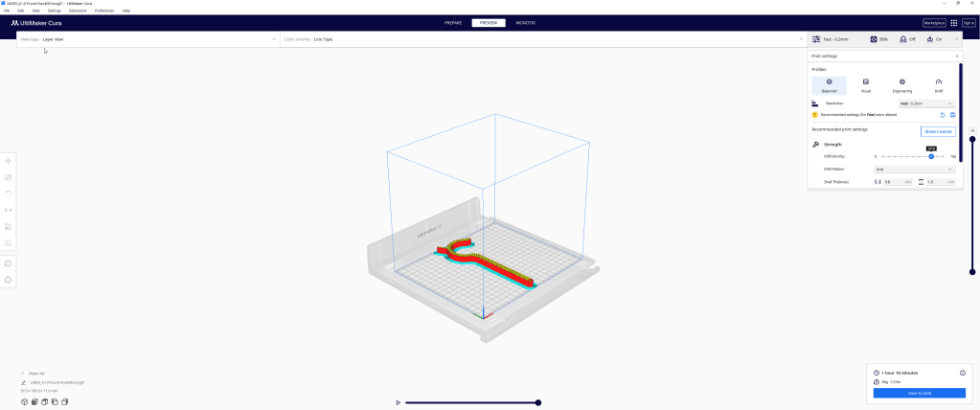Screen dimensions: 980x410
Task: Open the Extensions menu
Action: 77,11
